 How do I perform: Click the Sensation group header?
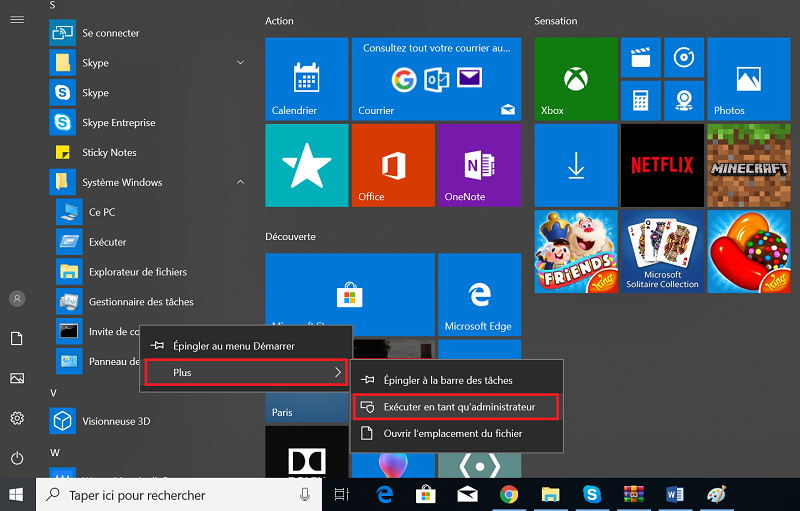556,21
